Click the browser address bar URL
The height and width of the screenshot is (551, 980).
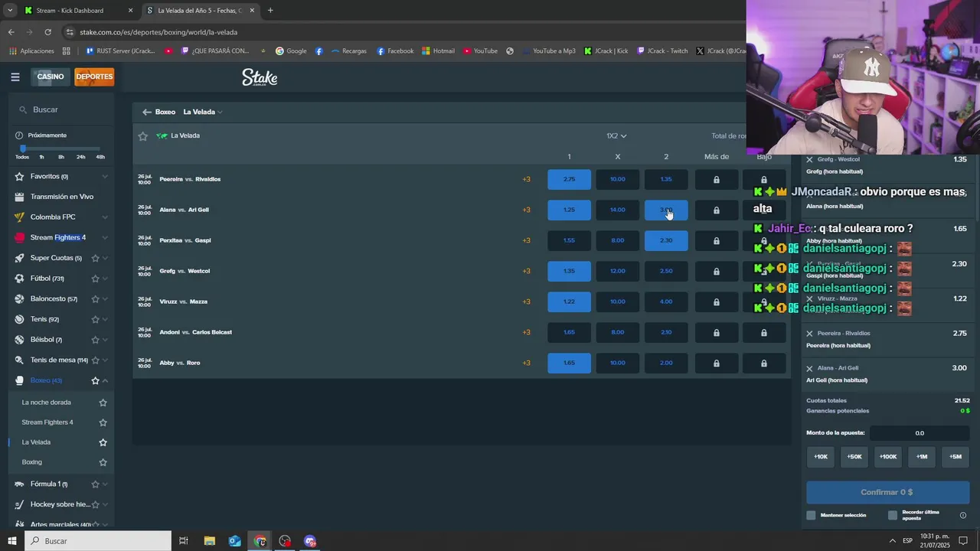(158, 32)
